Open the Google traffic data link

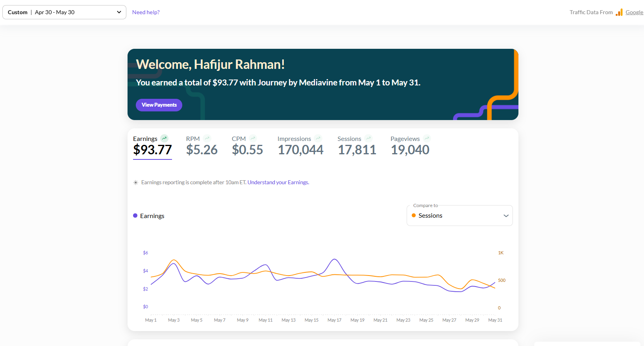point(634,12)
